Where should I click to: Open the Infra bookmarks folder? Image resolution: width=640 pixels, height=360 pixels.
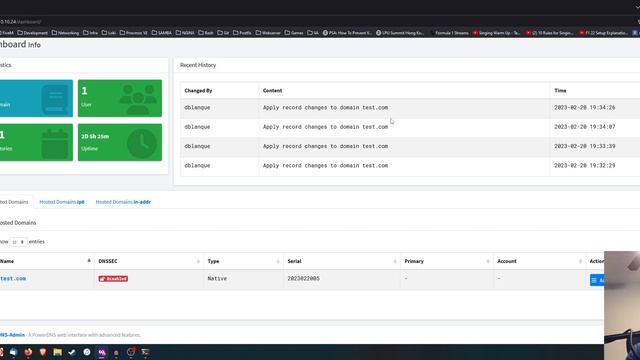pos(90,33)
